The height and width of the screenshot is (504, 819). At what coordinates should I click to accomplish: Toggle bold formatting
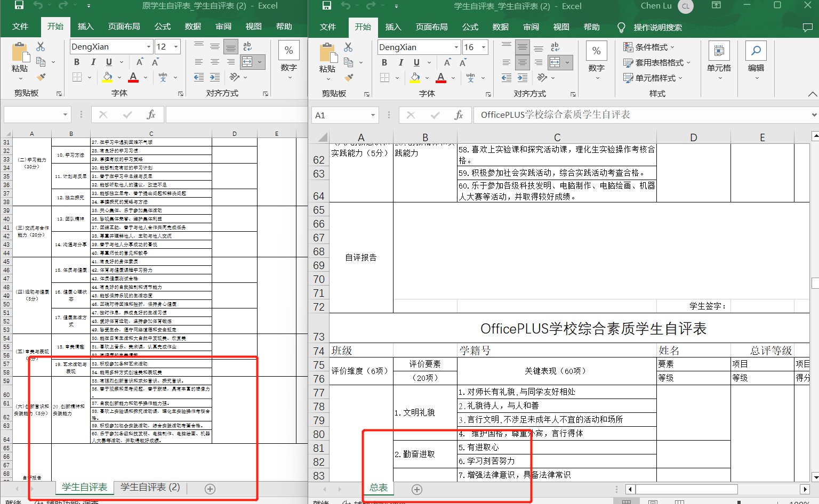pos(384,62)
